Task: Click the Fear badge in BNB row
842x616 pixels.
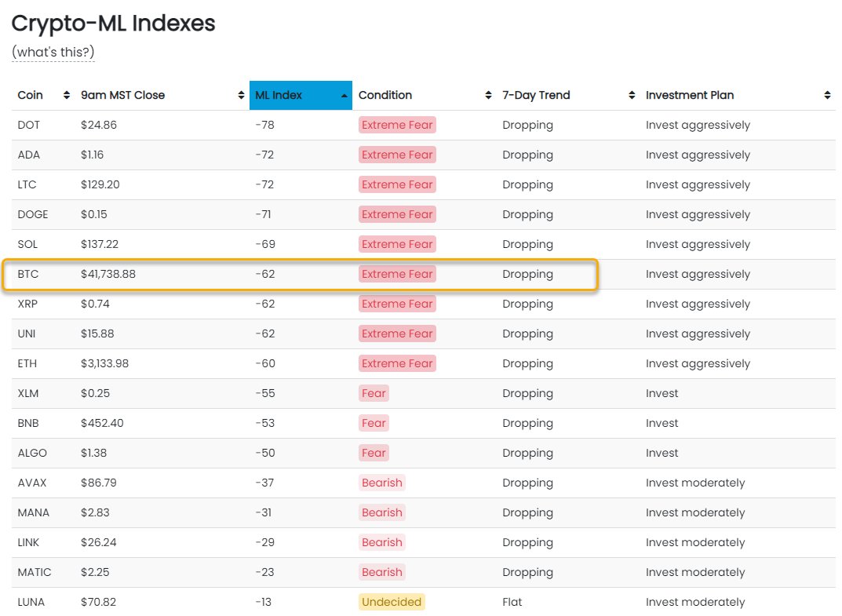Action: [x=374, y=423]
